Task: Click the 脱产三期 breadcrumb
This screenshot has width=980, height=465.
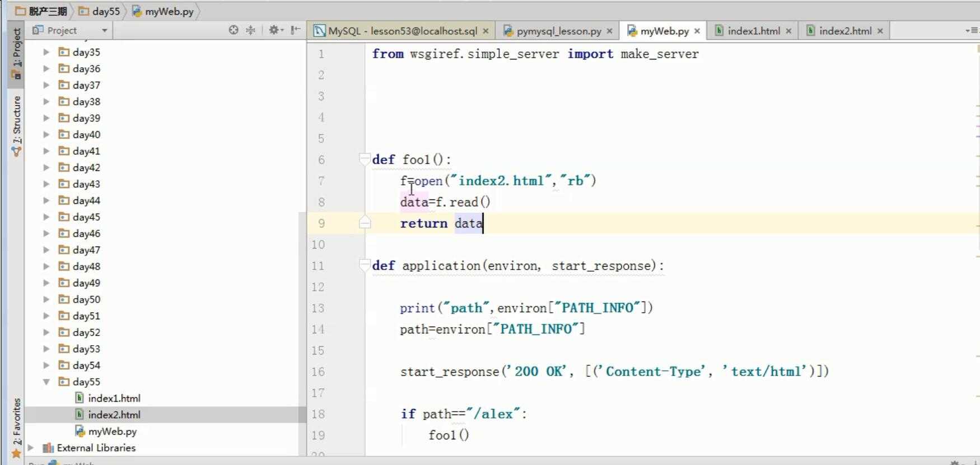Action: point(41,11)
